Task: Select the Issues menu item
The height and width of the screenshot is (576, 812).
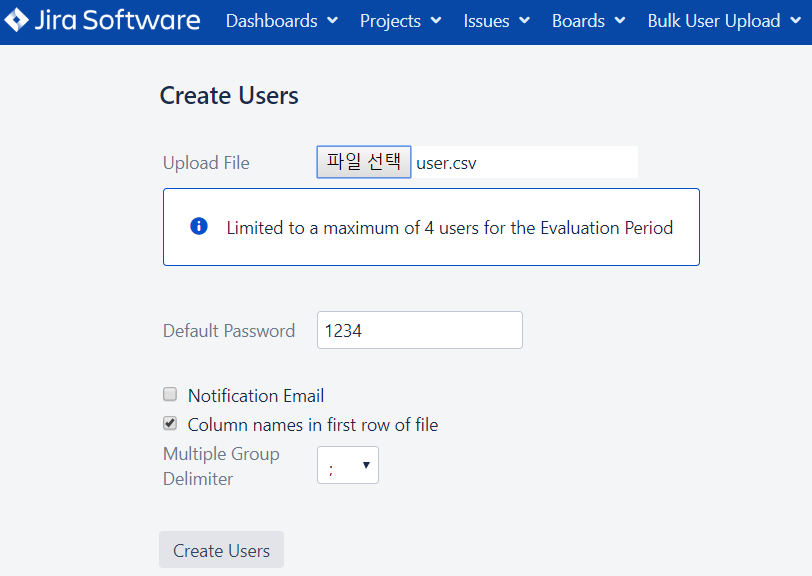Action: 487,21
